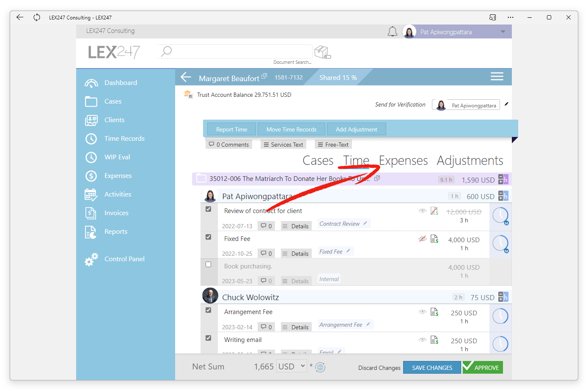
Task: Click the hours icon beside Chuck Wolowitz 75 USD
Action: coord(503,297)
